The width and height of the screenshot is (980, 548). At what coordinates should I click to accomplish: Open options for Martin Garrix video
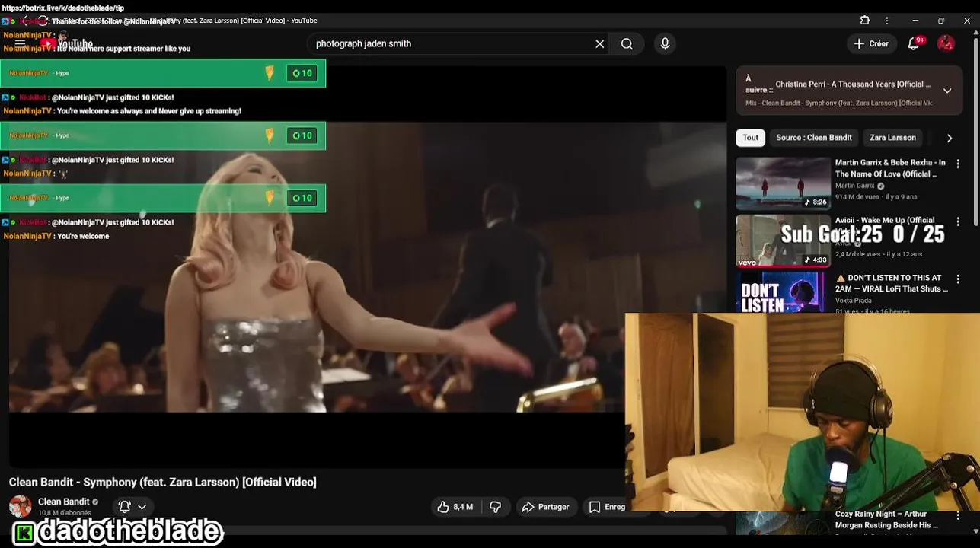(x=958, y=164)
